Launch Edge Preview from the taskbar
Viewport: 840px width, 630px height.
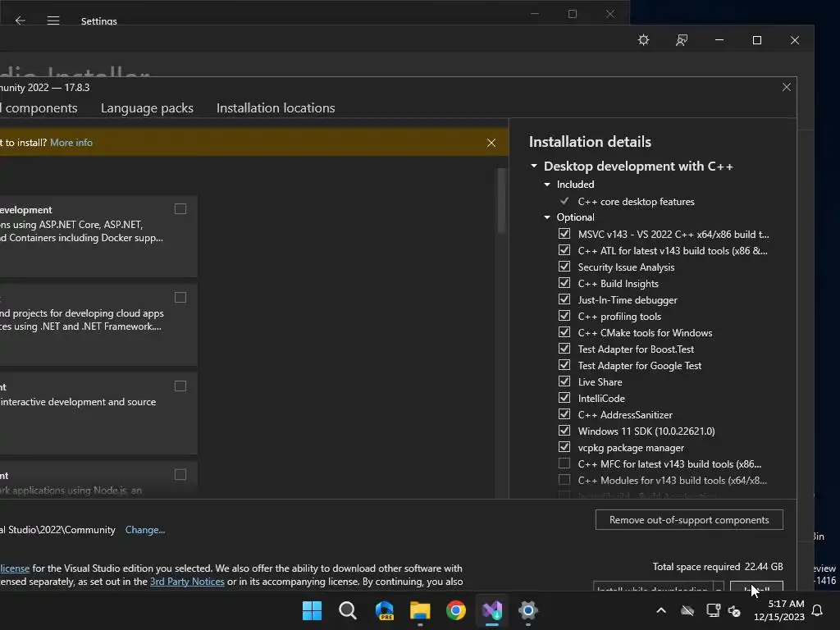click(x=384, y=610)
